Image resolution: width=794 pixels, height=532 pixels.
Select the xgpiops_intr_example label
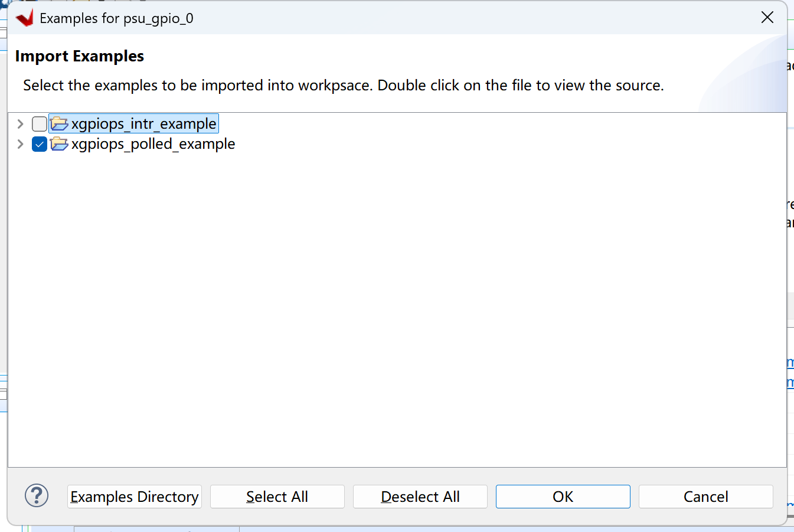(144, 124)
